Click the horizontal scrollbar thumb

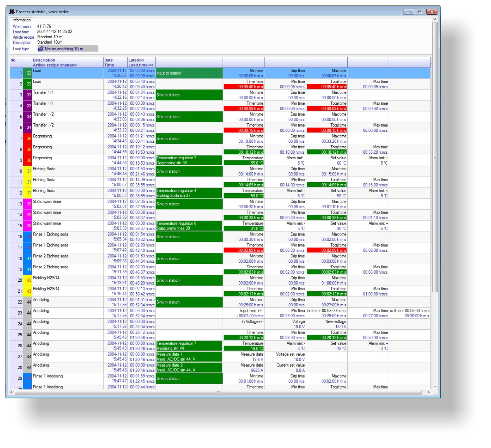[x=218, y=392]
